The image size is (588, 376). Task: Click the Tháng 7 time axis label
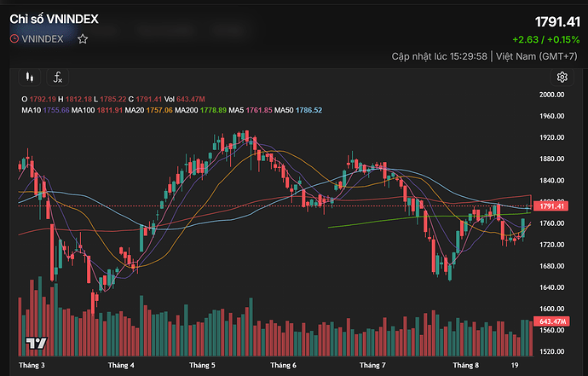pos(372,365)
